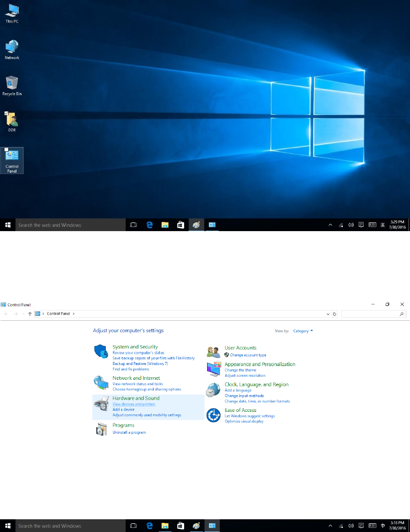This screenshot has height=532, width=410.
Task: Uncheck the selection checkbox on the DDR icon
Action: pyautogui.click(x=6, y=114)
